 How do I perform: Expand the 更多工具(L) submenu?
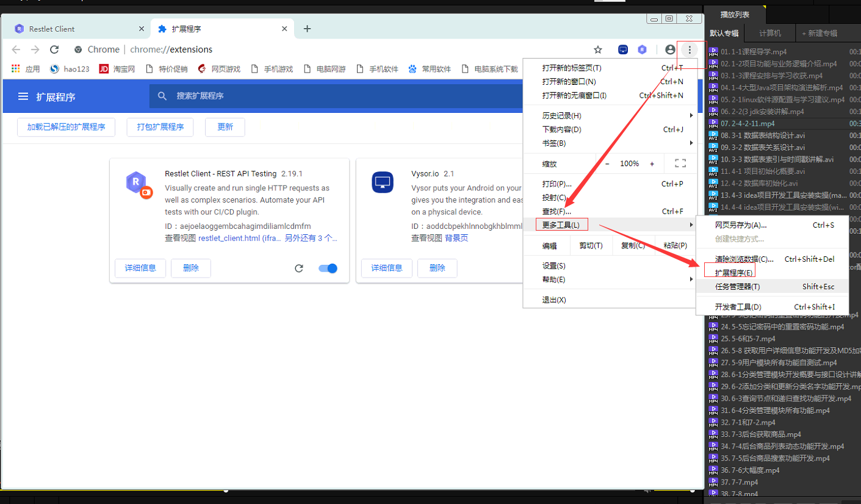coord(610,225)
